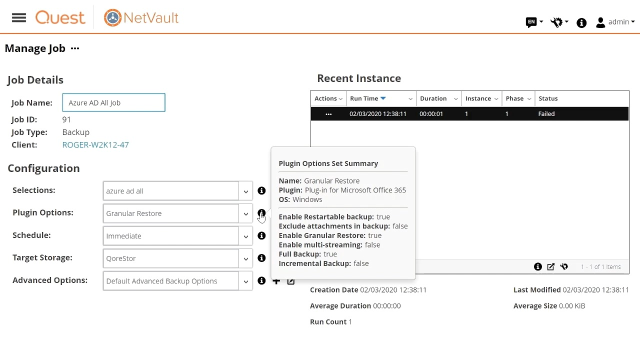Open the Duration column menu
The width and height of the screenshot is (640, 360).
[456, 99]
